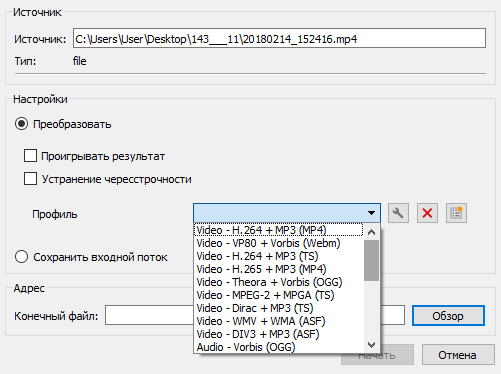
Task: Choose Video - MPEG-2 + MPGA (TS)
Action: point(279,295)
